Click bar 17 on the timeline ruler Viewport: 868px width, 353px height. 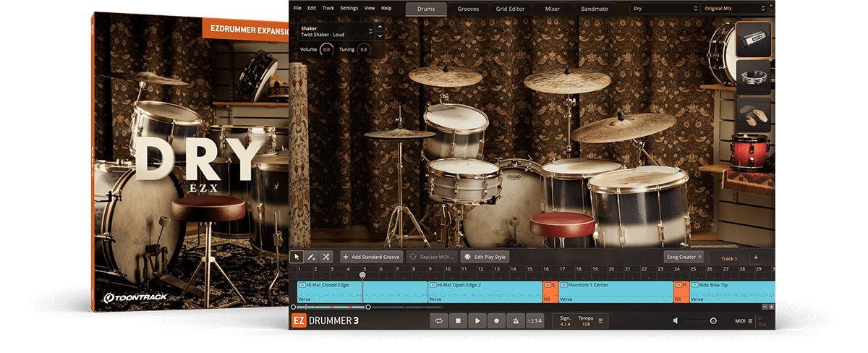tap(563, 268)
